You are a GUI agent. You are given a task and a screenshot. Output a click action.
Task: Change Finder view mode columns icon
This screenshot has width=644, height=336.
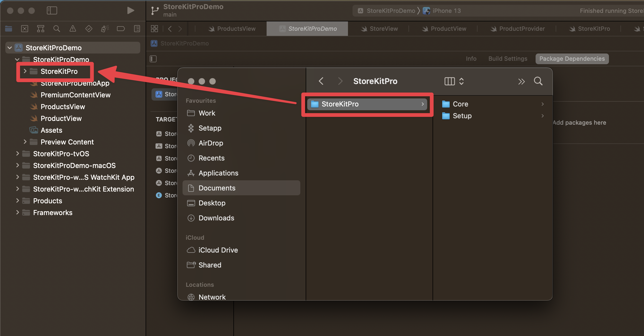click(x=449, y=81)
